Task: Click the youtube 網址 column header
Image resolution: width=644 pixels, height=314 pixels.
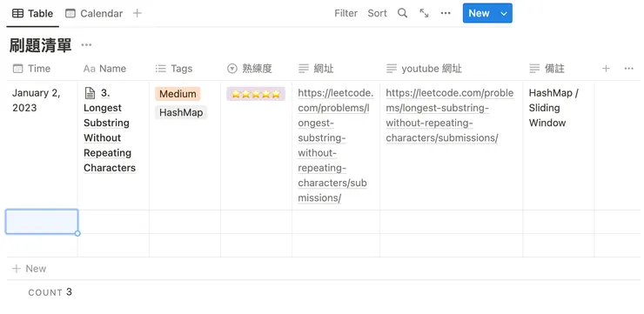Action: pyautogui.click(x=452, y=69)
